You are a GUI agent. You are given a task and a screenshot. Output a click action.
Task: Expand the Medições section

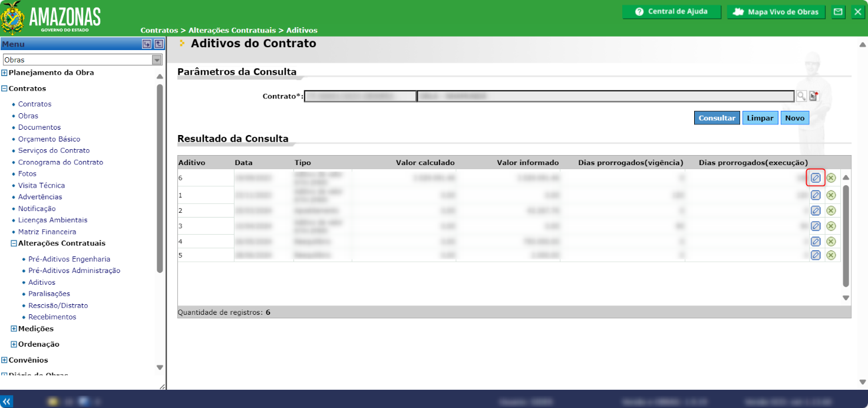[14, 329]
